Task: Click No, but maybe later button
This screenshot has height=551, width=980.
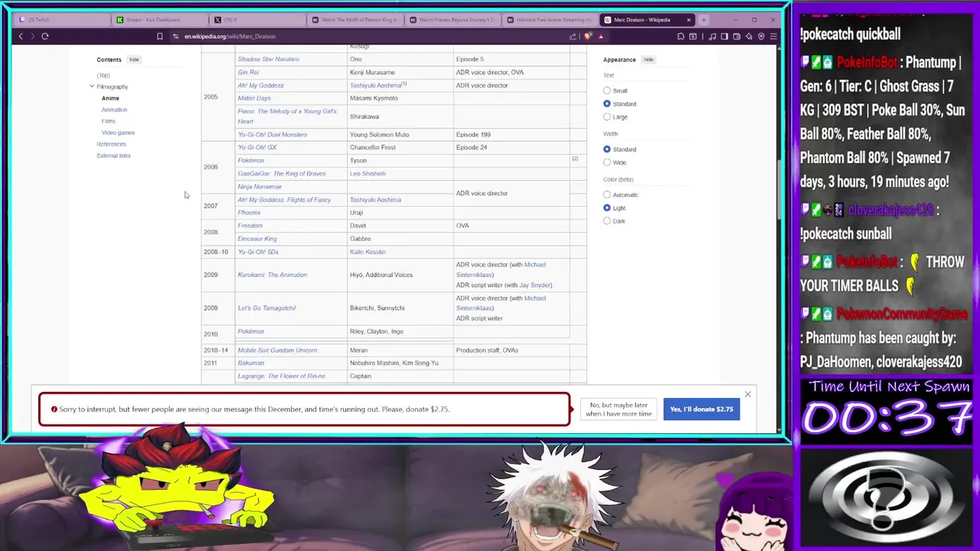Action: 619,409
